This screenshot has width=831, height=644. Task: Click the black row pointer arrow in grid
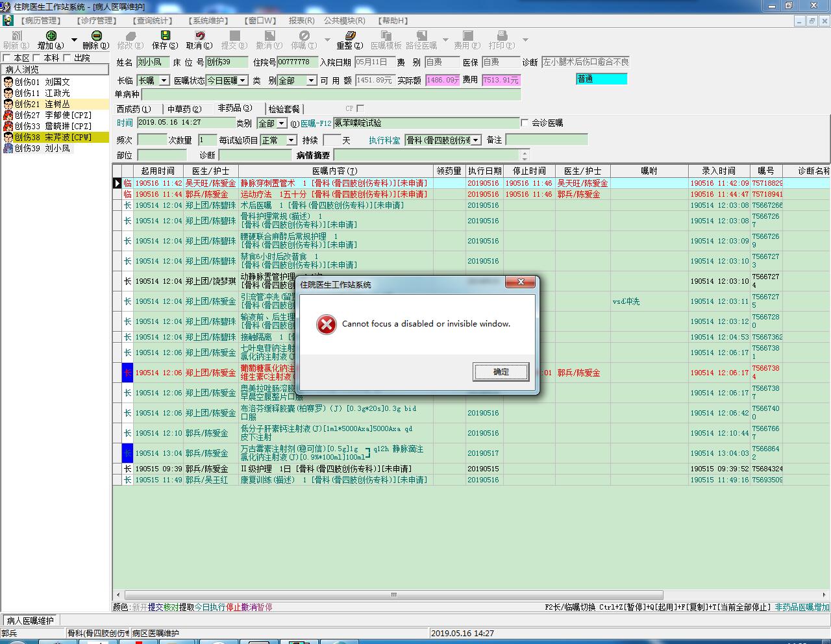coord(118,184)
